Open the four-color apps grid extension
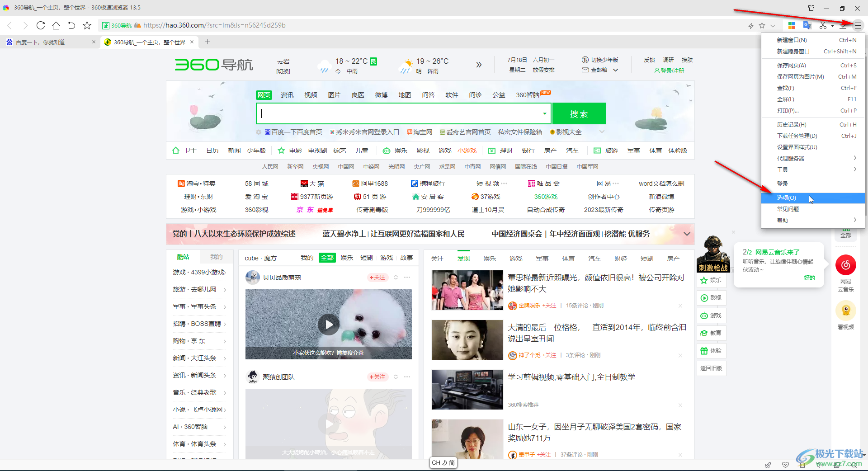The height and width of the screenshot is (471, 868). [792, 26]
